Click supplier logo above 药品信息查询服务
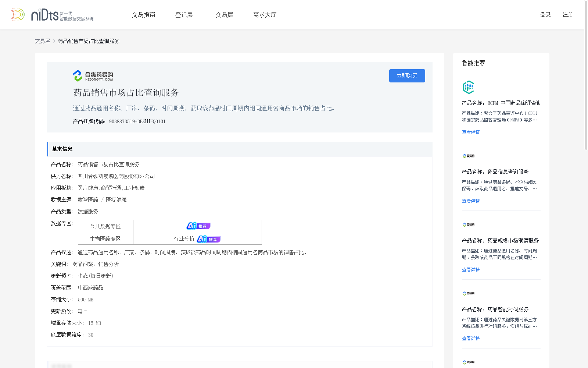588x368 pixels. pos(469,156)
